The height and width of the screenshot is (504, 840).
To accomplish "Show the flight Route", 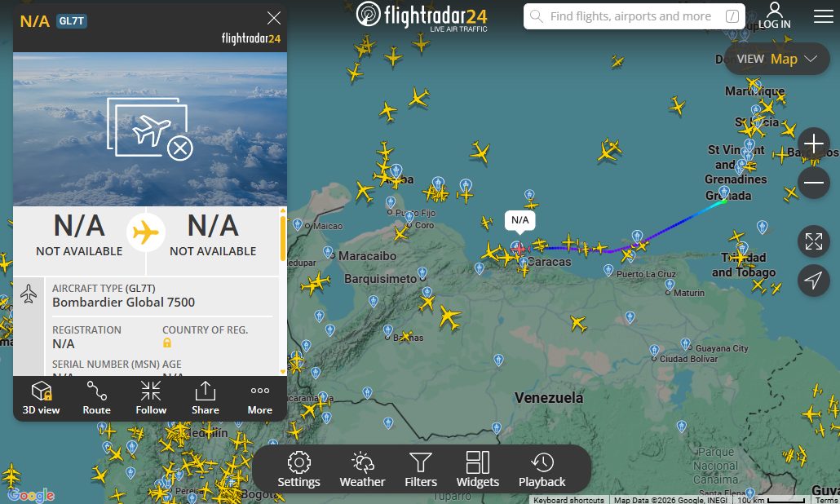I will point(96,398).
